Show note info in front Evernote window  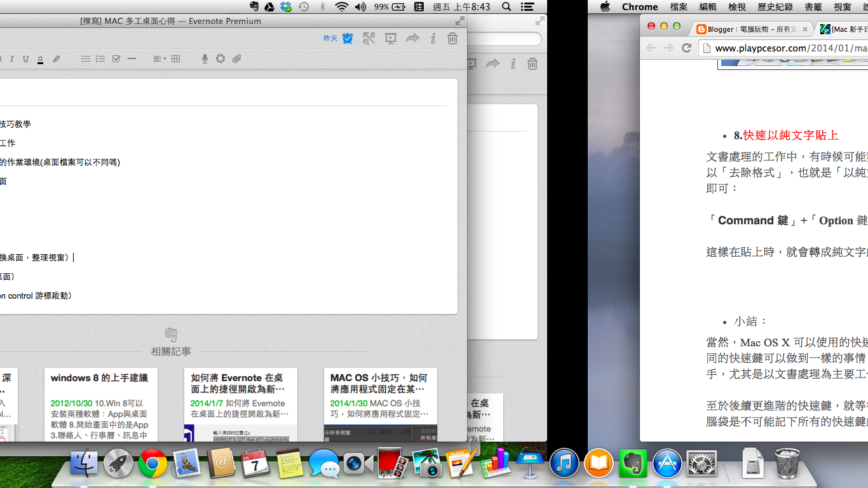[x=433, y=39]
